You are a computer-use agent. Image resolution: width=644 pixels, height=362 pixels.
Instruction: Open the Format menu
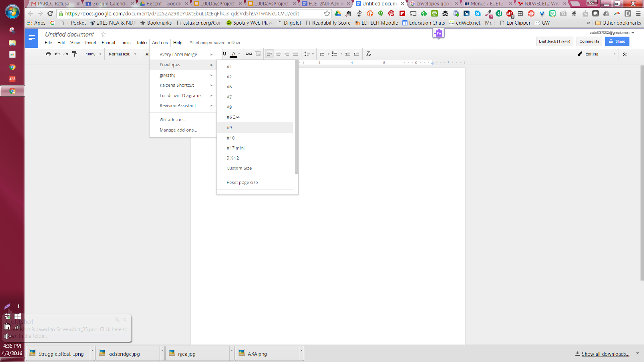[x=108, y=43]
